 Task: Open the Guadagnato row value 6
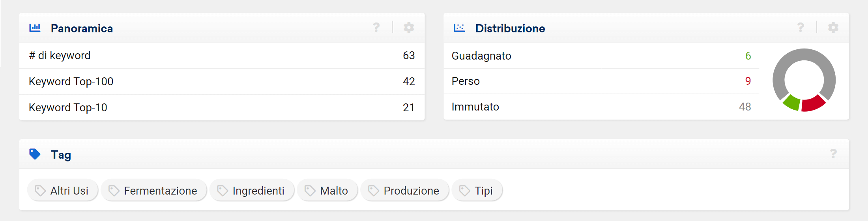pos(748,56)
